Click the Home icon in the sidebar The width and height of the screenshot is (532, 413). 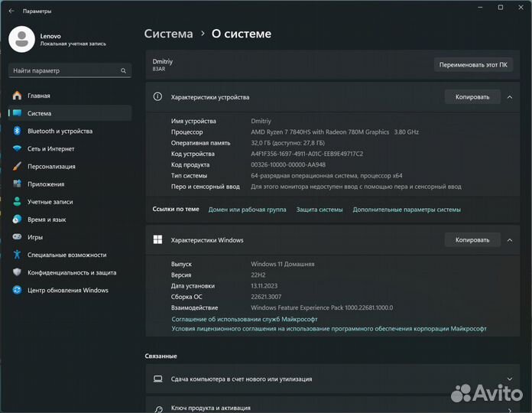pyautogui.click(x=17, y=96)
